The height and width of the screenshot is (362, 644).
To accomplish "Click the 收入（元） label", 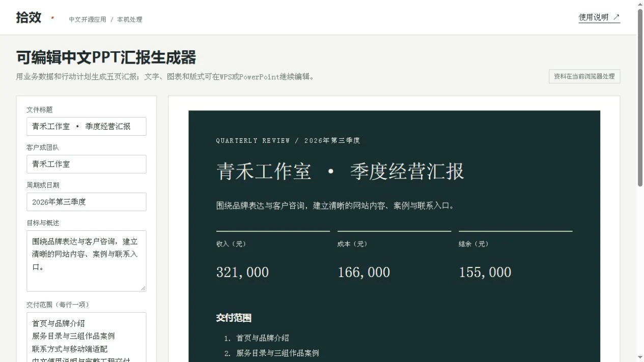I will (231, 244).
